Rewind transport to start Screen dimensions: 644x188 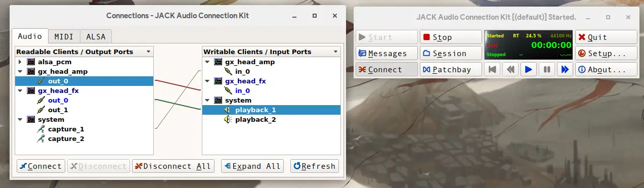click(x=493, y=69)
